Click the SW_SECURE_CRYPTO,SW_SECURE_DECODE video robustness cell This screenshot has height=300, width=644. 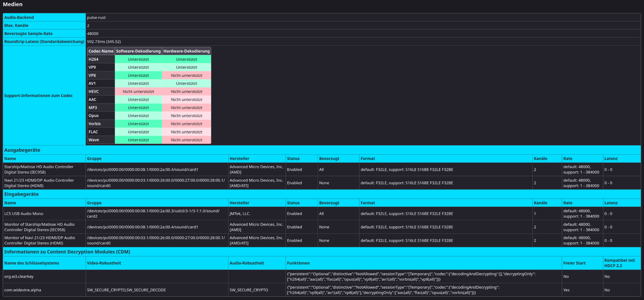[x=126, y=290]
